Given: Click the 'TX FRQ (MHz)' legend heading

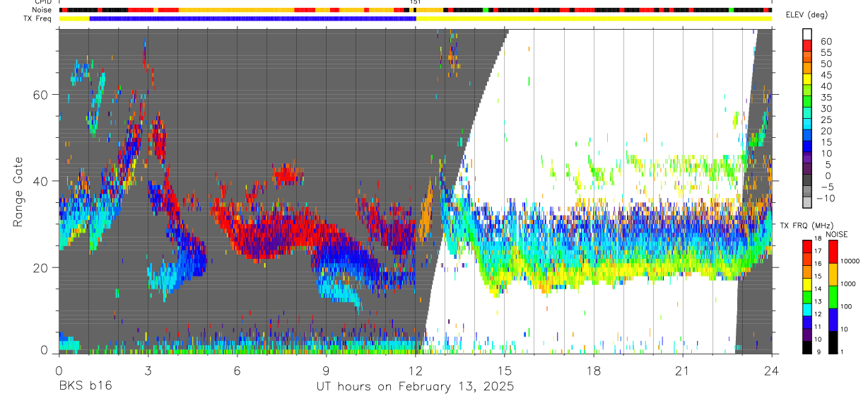Looking at the screenshot, I should [807, 225].
